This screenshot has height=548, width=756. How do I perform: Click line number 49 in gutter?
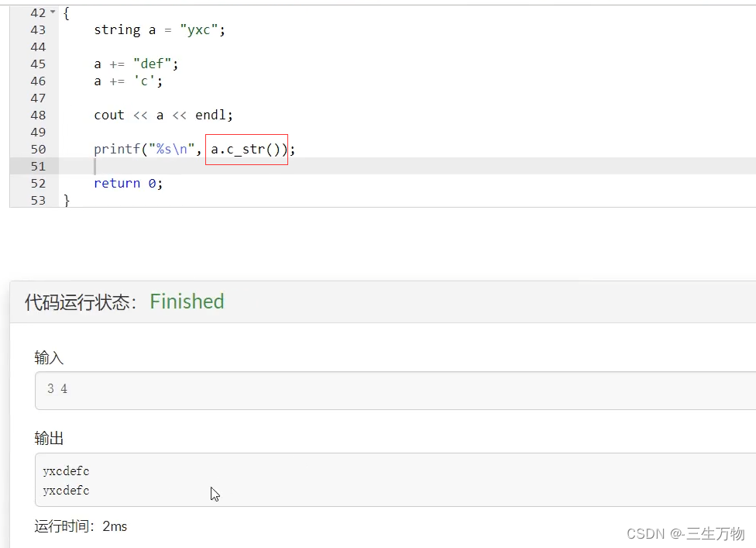tap(38, 133)
